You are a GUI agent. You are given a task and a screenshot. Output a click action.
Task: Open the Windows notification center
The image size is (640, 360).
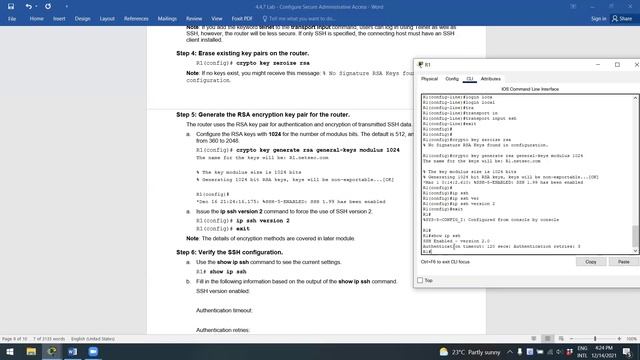click(x=627, y=352)
